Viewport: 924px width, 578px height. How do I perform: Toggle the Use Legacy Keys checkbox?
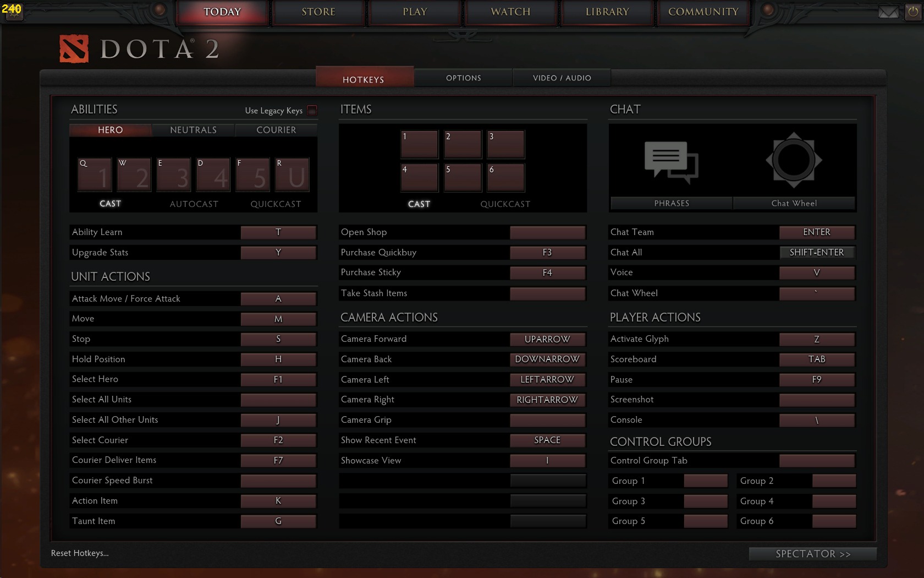tap(312, 110)
